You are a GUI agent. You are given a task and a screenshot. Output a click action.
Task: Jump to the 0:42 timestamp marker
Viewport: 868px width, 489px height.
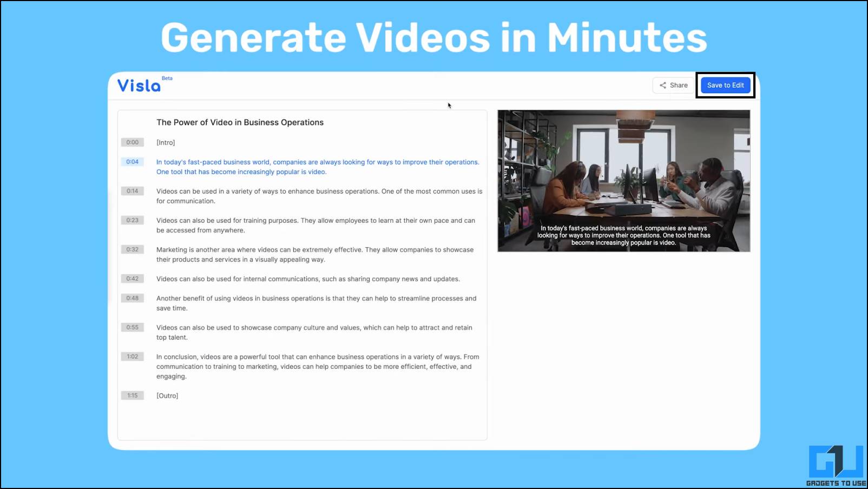[133, 279]
